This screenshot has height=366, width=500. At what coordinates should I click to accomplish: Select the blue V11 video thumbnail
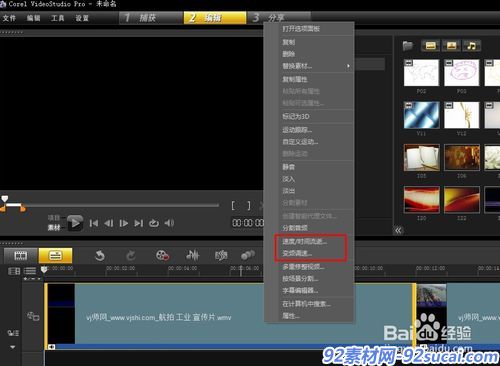pos(421,115)
